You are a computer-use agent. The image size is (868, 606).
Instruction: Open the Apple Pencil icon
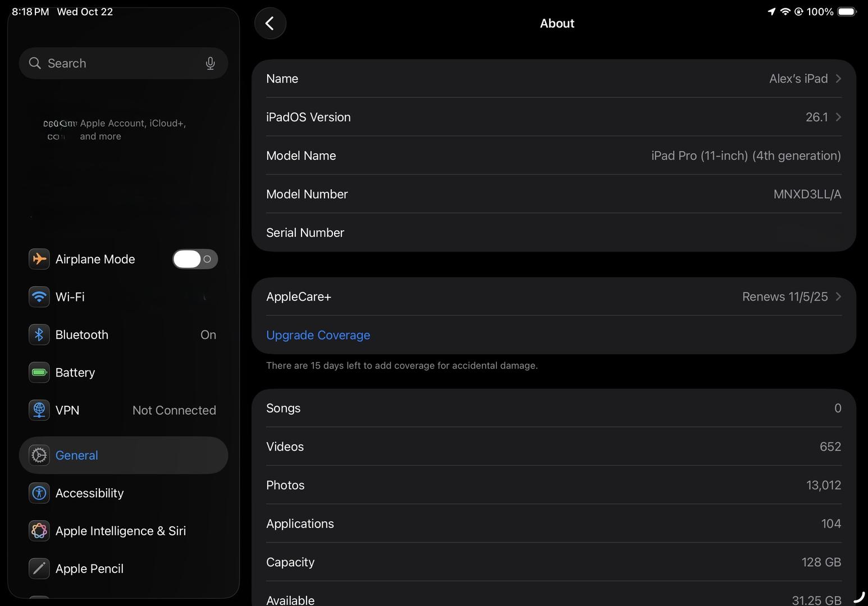(39, 568)
